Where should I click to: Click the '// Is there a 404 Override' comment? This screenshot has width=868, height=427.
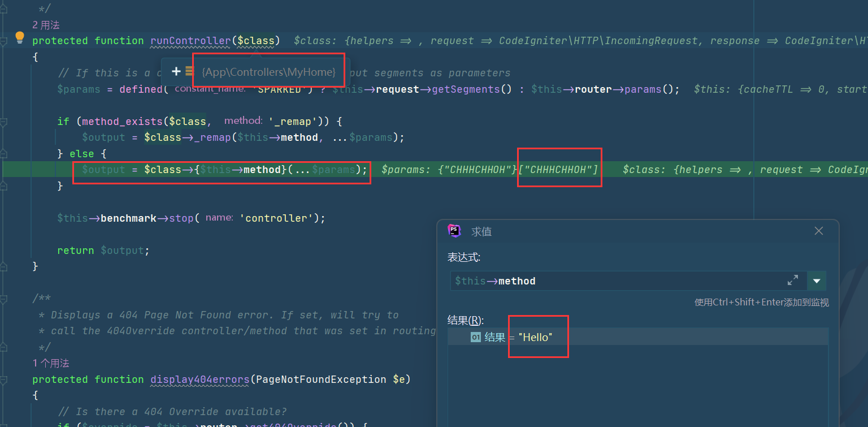click(x=172, y=412)
